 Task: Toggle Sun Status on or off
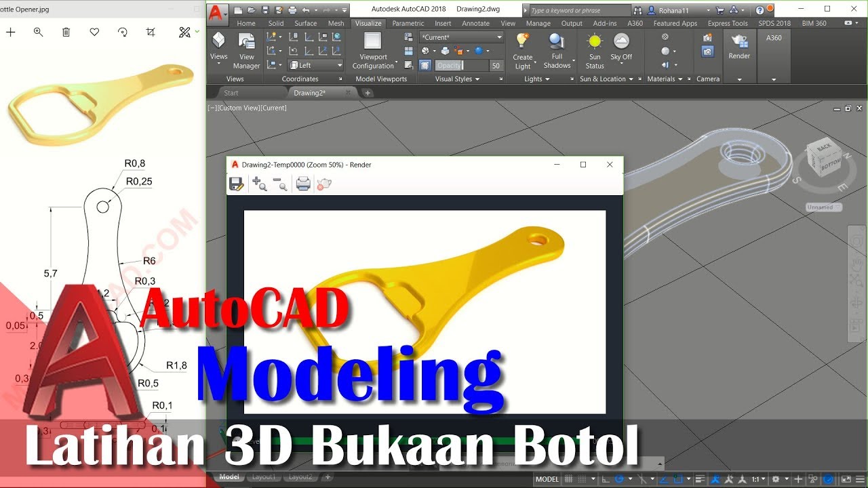click(595, 51)
